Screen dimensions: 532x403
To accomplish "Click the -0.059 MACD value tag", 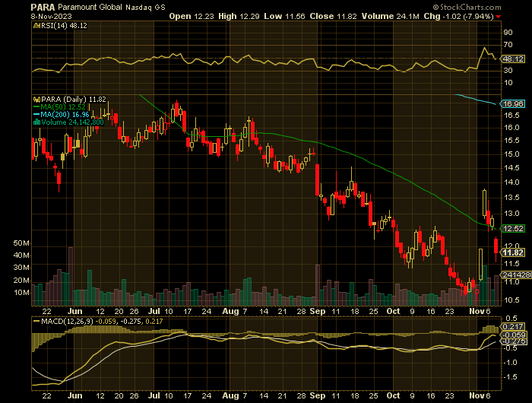I will click(x=514, y=335).
